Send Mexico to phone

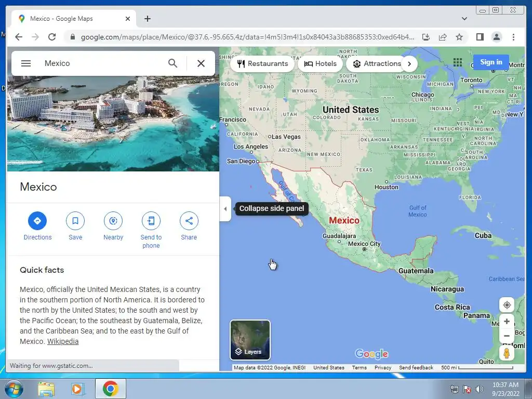(x=151, y=230)
